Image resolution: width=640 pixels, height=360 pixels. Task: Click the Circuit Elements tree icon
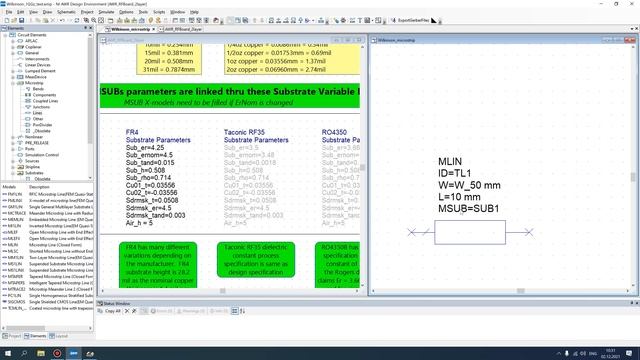(x=12, y=35)
